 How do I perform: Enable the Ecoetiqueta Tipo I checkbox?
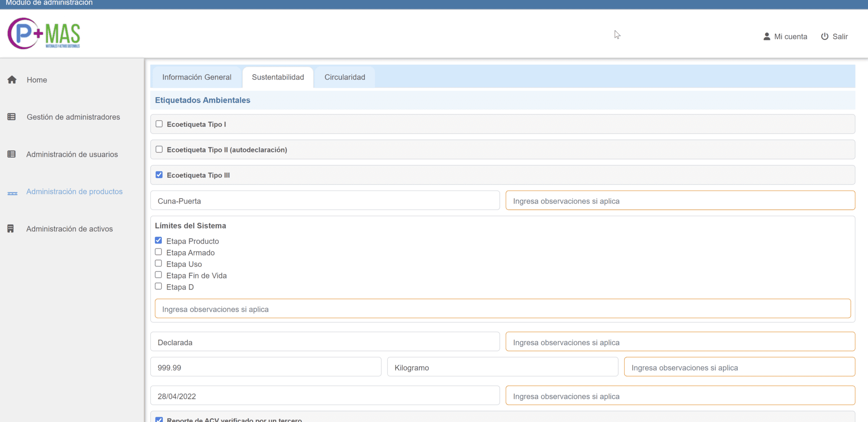pos(159,124)
